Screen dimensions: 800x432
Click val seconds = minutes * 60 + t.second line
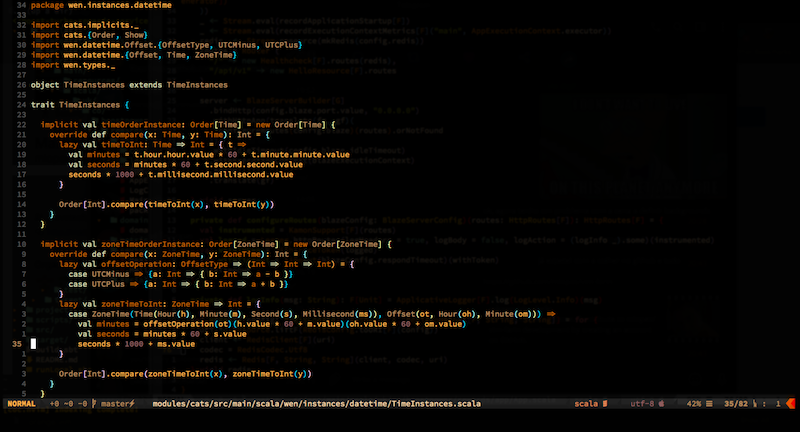point(186,164)
